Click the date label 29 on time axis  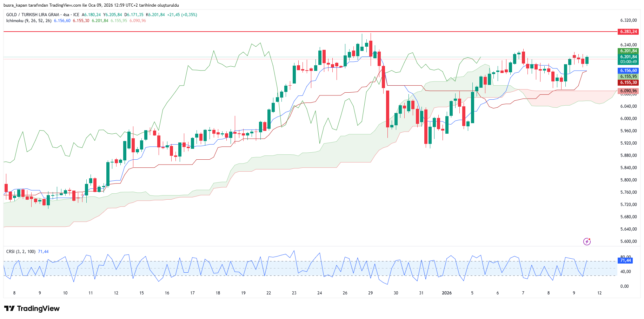pos(370,293)
